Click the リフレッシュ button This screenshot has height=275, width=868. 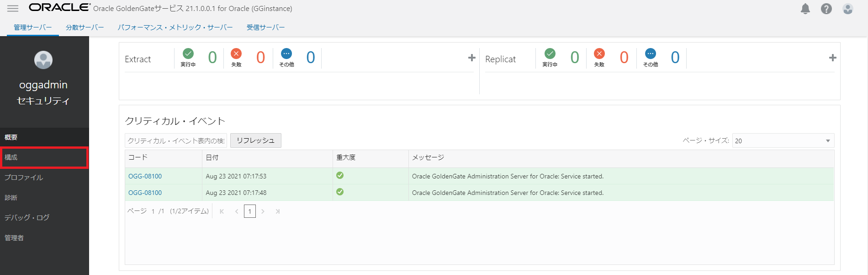(x=255, y=140)
